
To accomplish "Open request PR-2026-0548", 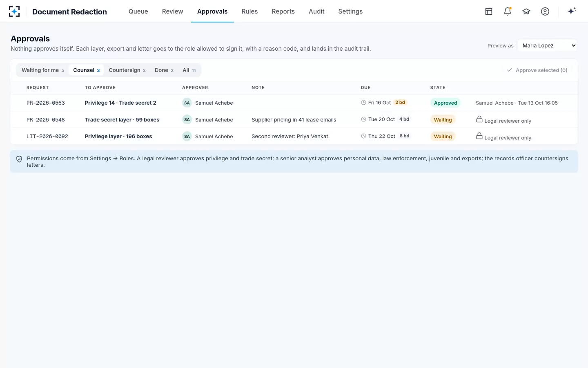I will [46, 120].
